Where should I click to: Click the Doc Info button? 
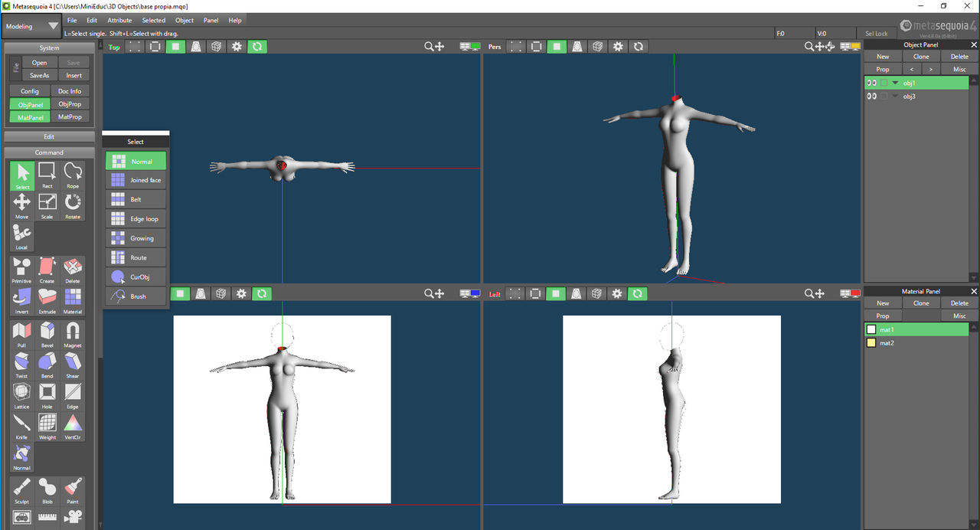(x=70, y=91)
